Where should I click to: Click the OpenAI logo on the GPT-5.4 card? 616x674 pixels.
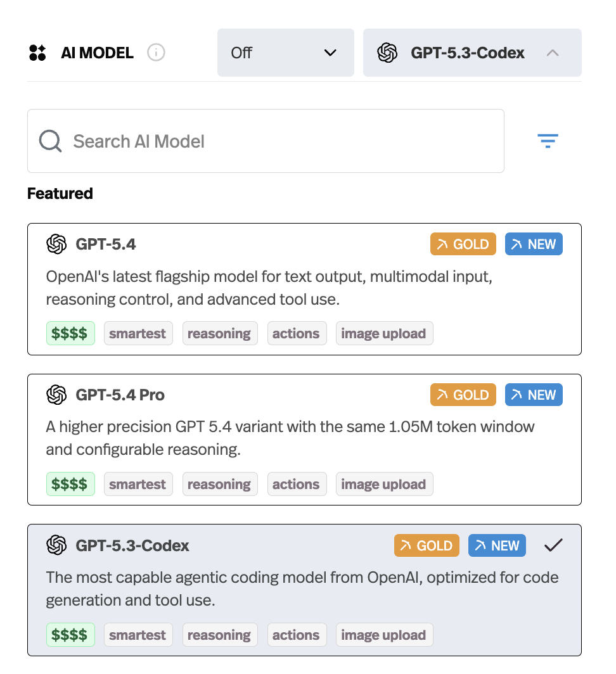pos(56,243)
